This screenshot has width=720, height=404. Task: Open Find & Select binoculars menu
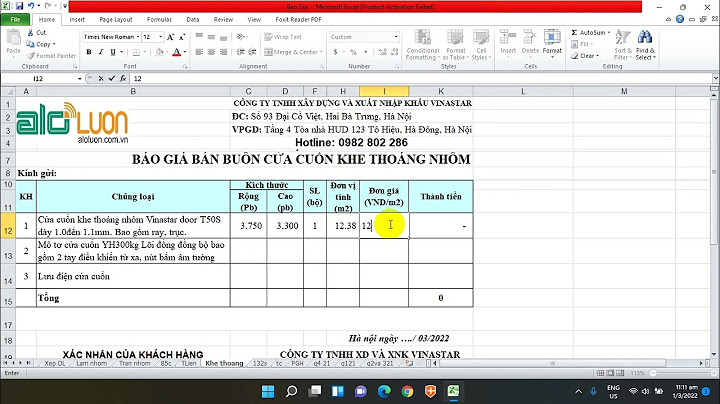(645, 45)
